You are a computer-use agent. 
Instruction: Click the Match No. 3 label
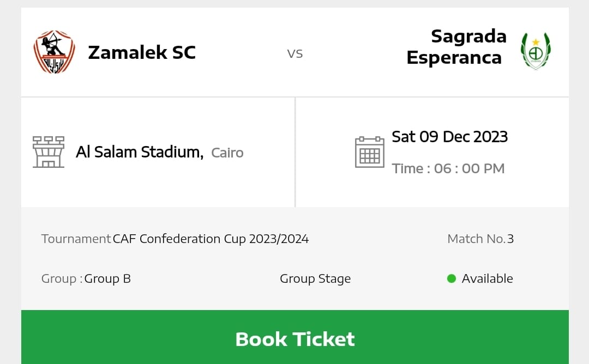[x=480, y=239]
